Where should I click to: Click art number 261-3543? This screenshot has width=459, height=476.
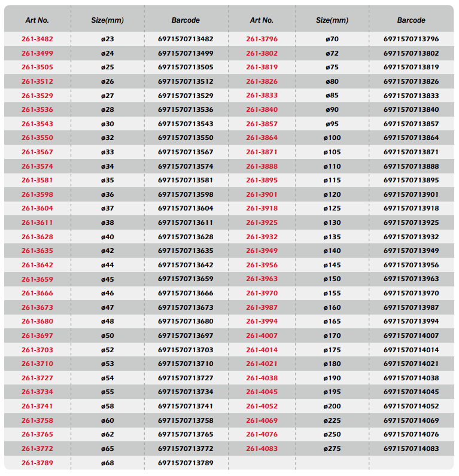(37, 124)
